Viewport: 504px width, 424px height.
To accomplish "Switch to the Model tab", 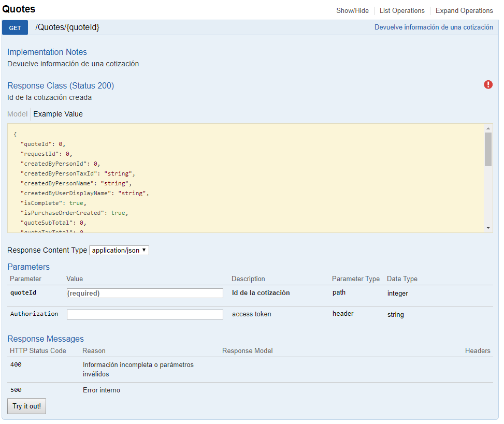I will pyautogui.click(x=17, y=114).
